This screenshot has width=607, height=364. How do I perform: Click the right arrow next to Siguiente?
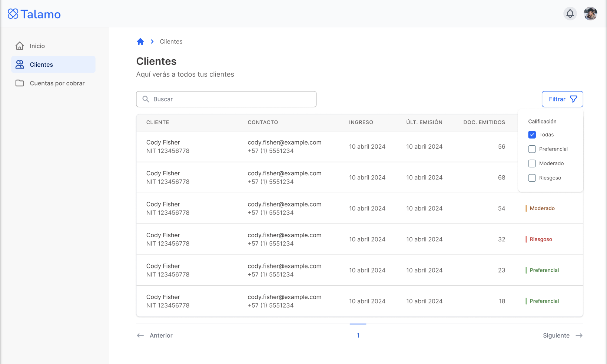pyautogui.click(x=579, y=335)
